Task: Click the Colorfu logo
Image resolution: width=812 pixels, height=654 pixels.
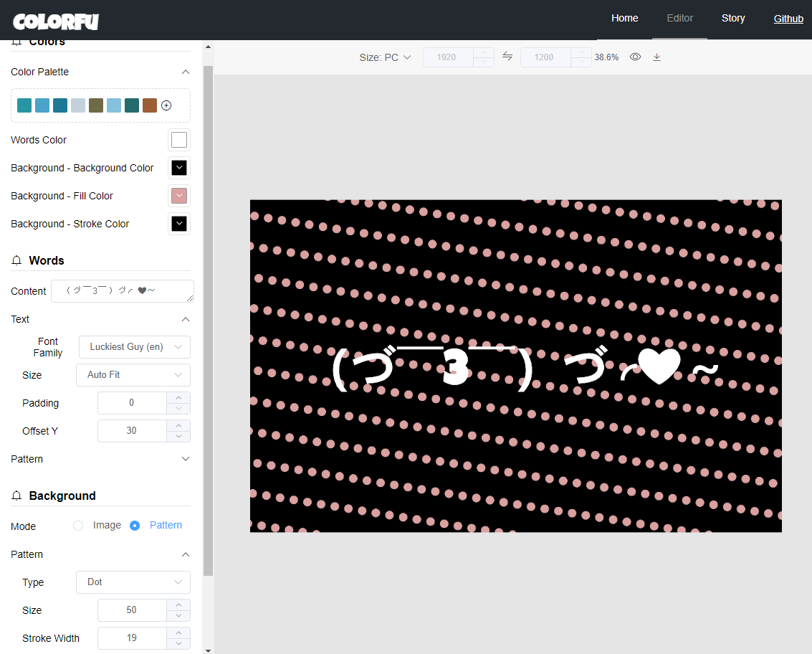Action: tap(56, 22)
